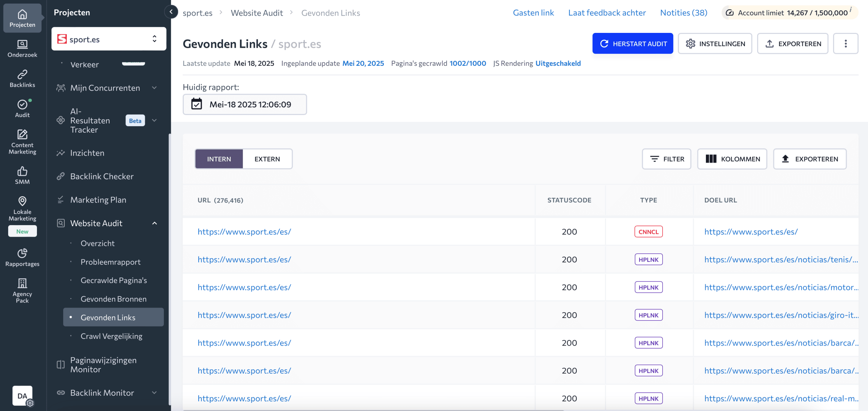Click Marketing Plan checklist icon
The image size is (868, 411).
pos(61,200)
